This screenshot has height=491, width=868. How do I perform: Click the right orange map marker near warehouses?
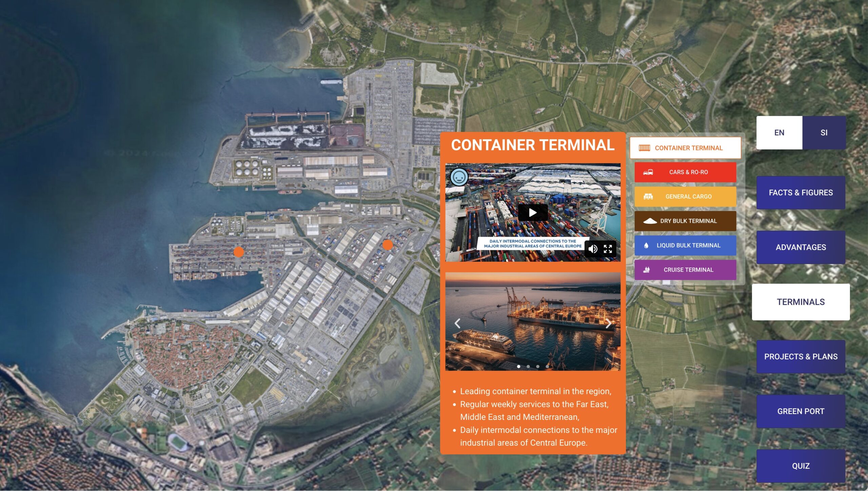tap(388, 244)
